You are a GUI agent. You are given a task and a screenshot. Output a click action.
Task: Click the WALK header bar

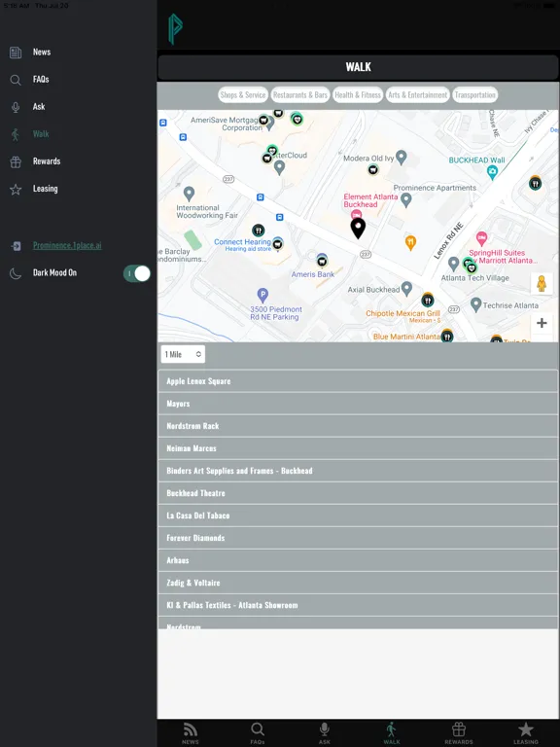[358, 67]
